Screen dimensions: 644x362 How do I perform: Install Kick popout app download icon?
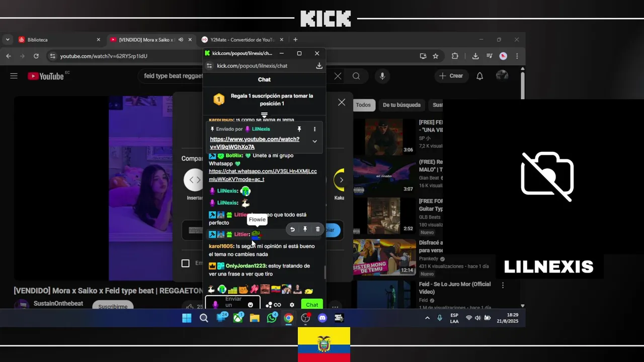tap(319, 66)
